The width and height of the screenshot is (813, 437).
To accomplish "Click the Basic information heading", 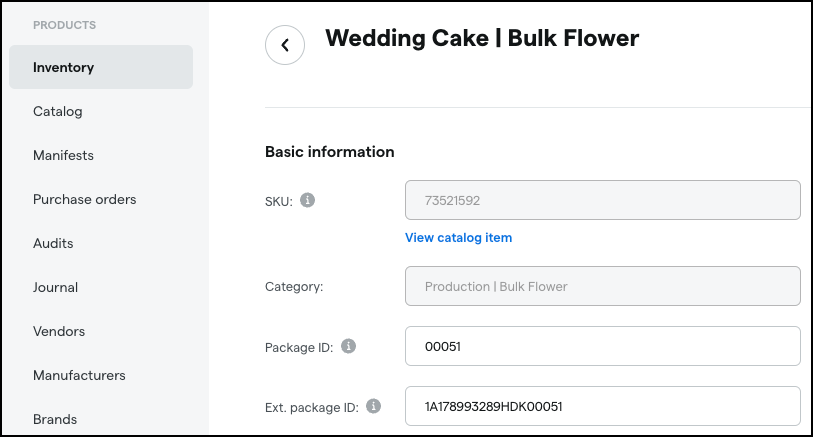I will click(x=329, y=152).
